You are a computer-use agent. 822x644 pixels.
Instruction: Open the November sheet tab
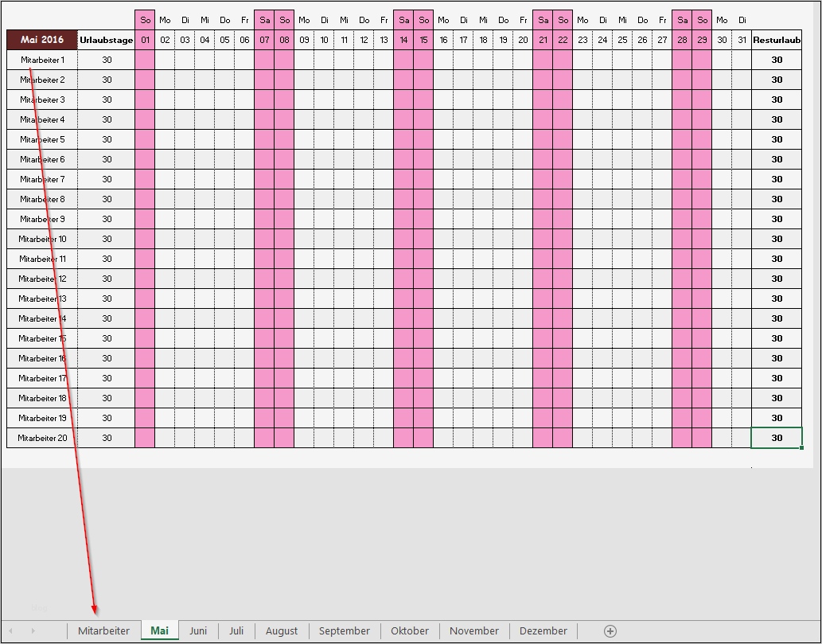coord(473,630)
